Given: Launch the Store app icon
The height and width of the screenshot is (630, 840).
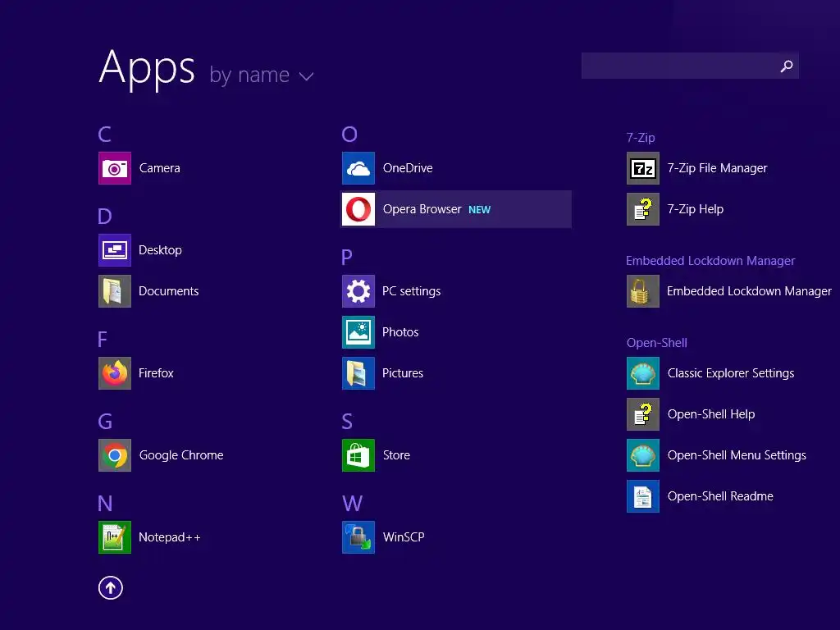Looking at the screenshot, I should click(x=358, y=455).
